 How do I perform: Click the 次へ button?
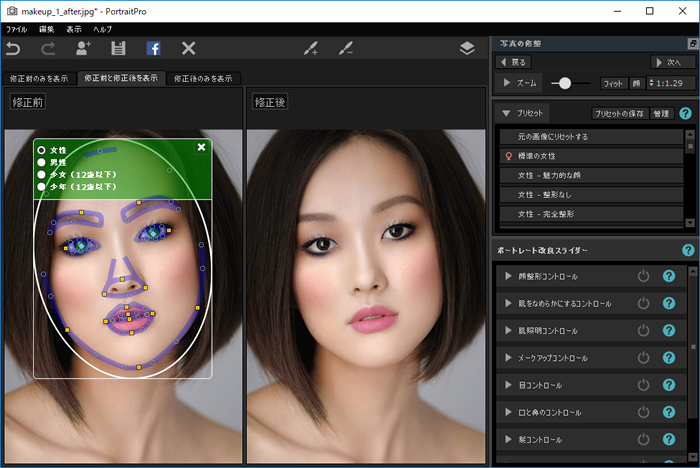673,62
